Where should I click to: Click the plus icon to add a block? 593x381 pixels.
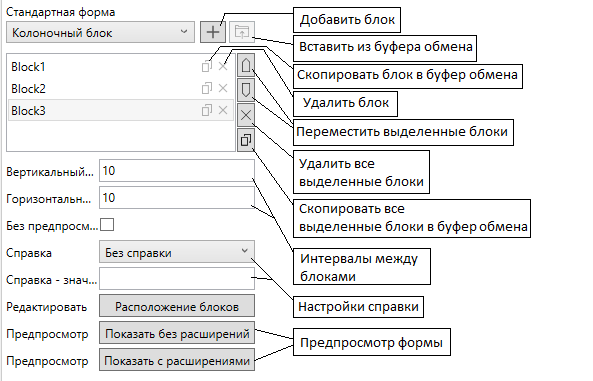pos(213,32)
